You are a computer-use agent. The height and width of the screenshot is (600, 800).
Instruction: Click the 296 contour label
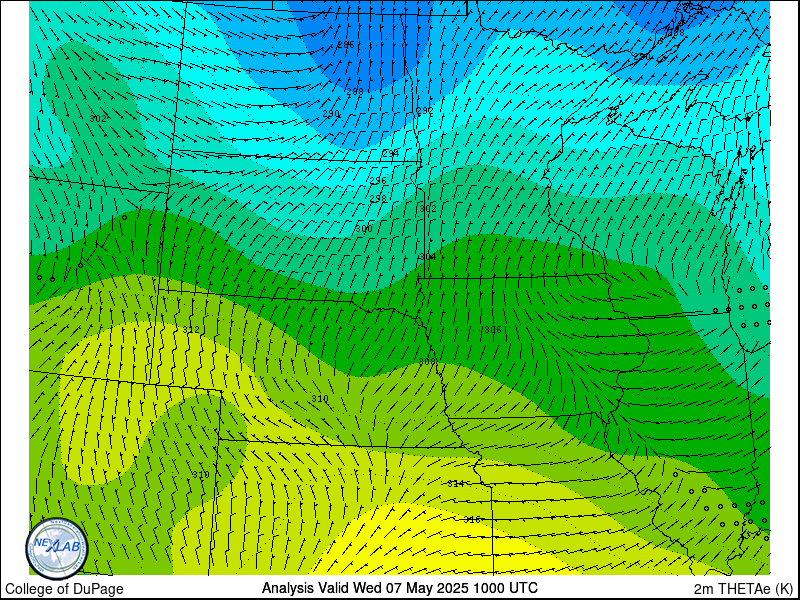[378, 181]
